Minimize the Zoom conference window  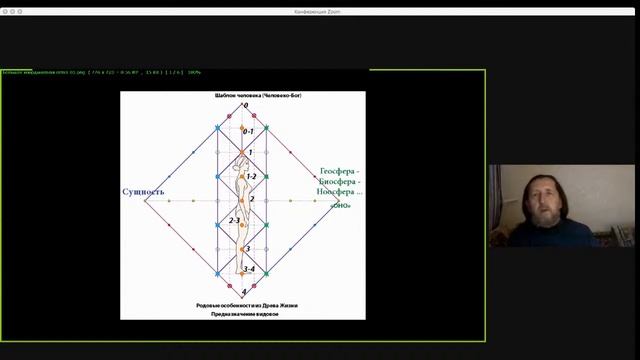coord(12,12)
